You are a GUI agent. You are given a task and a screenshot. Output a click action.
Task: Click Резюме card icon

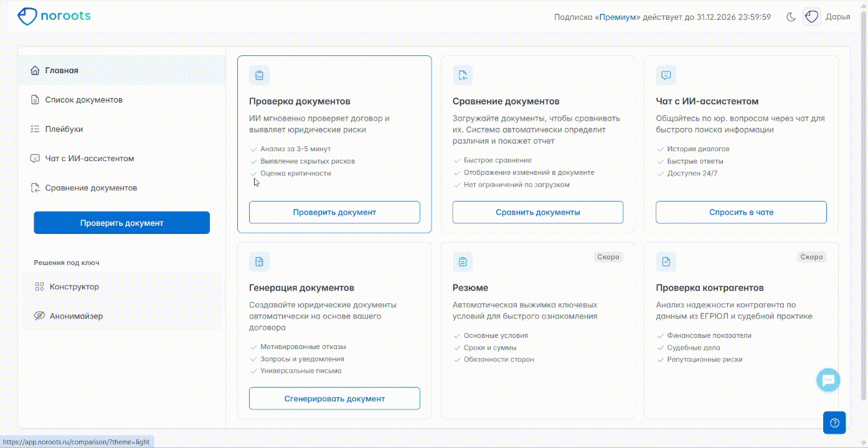(x=463, y=262)
